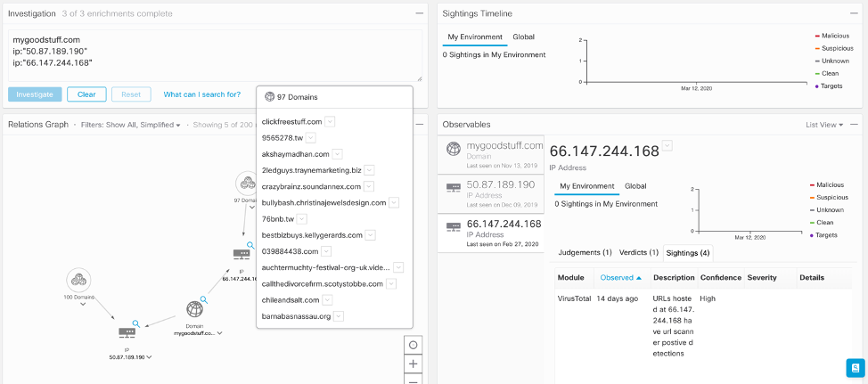Sort the table by Observed column
This screenshot has height=384, width=868.
(x=620, y=277)
